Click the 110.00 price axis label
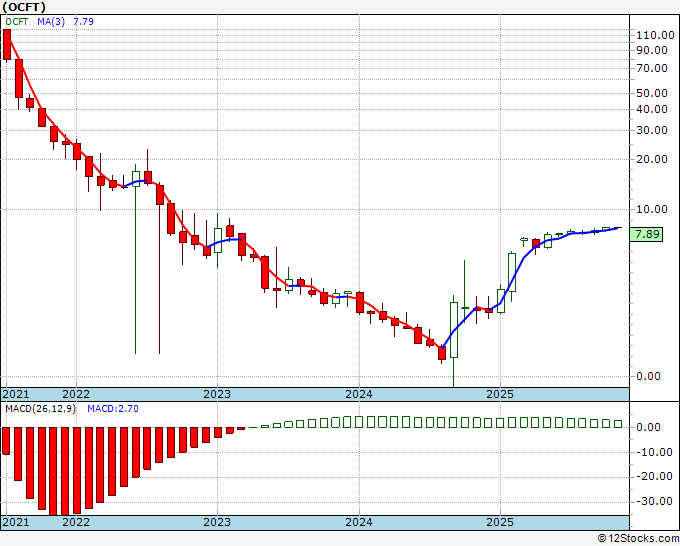Screen dimensions: 680x546 (655, 35)
